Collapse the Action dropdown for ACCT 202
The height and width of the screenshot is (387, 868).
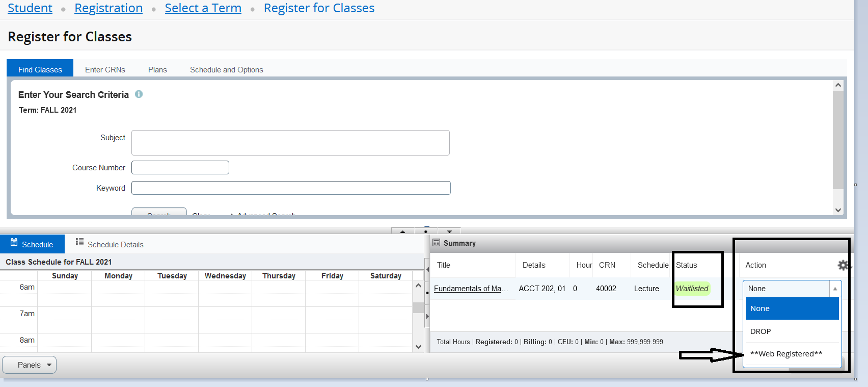(x=835, y=289)
